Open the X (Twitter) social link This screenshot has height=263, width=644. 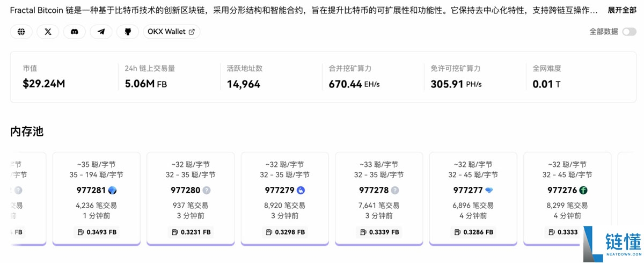[x=48, y=32]
